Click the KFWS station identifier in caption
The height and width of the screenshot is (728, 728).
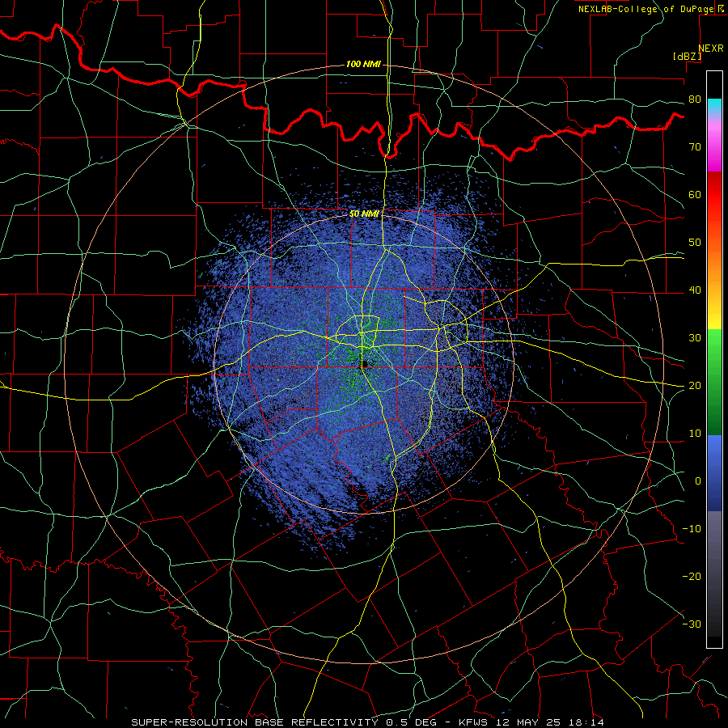(474, 722)
